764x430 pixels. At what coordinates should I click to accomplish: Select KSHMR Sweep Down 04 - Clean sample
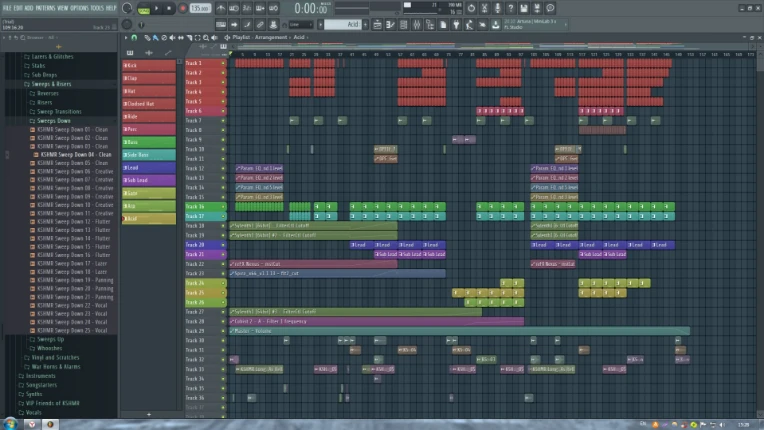(77, 155)
